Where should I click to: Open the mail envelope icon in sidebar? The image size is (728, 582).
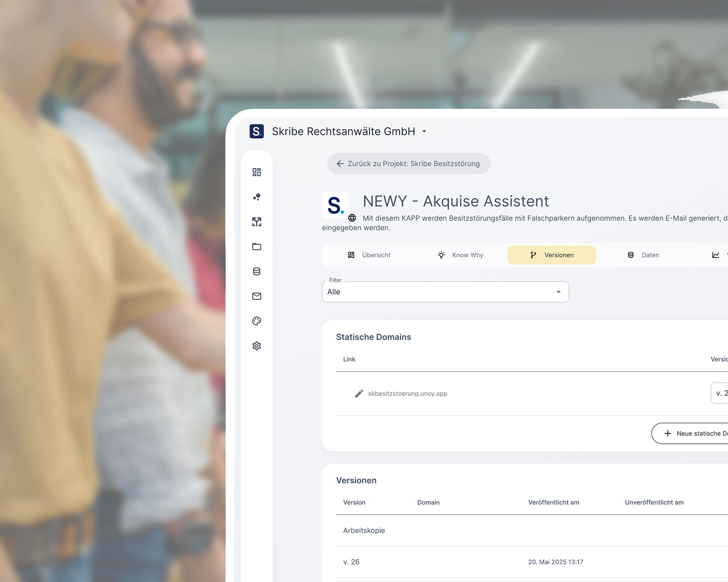257,296
